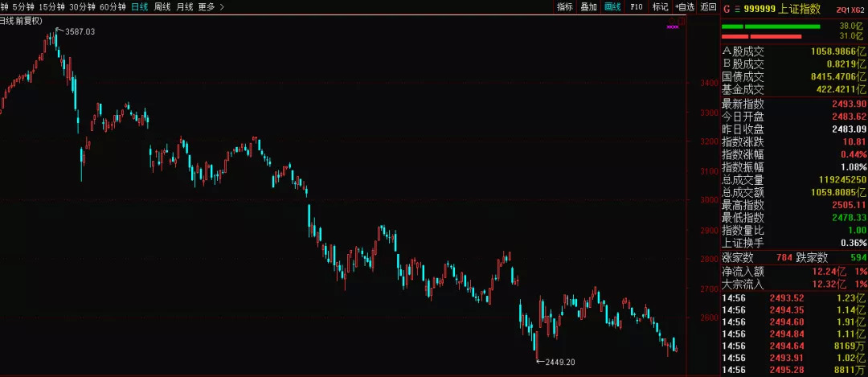Click the 返回 back button

coord(709,7)
